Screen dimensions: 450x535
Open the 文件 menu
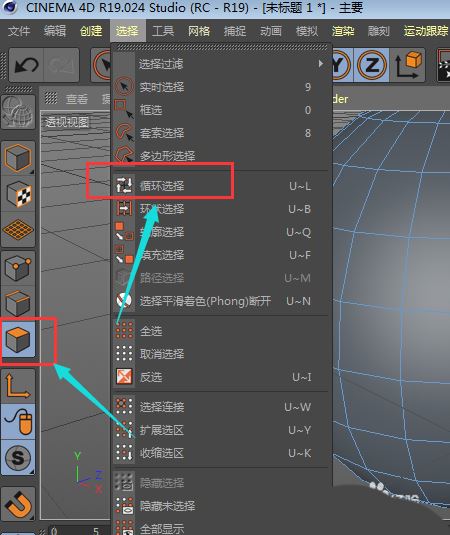[19, 31]
